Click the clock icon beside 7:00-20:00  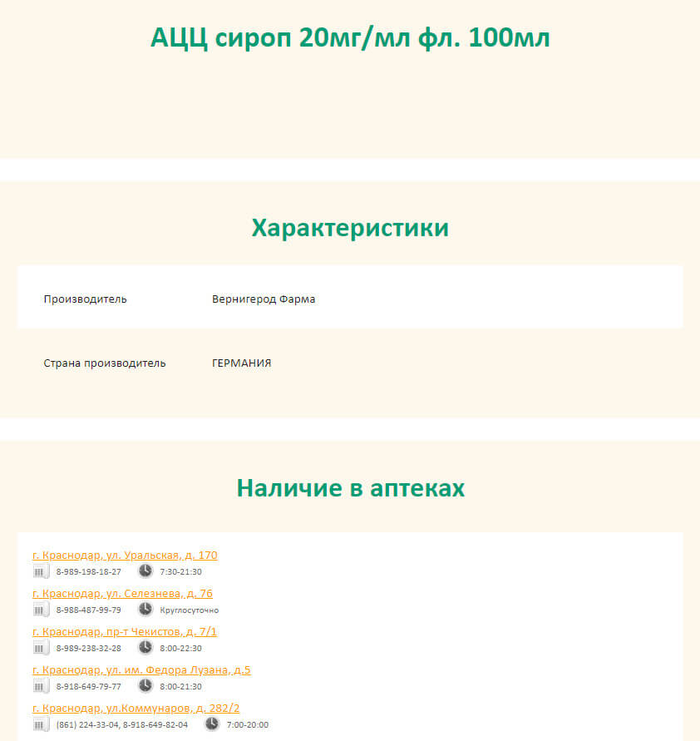(212, 724)
